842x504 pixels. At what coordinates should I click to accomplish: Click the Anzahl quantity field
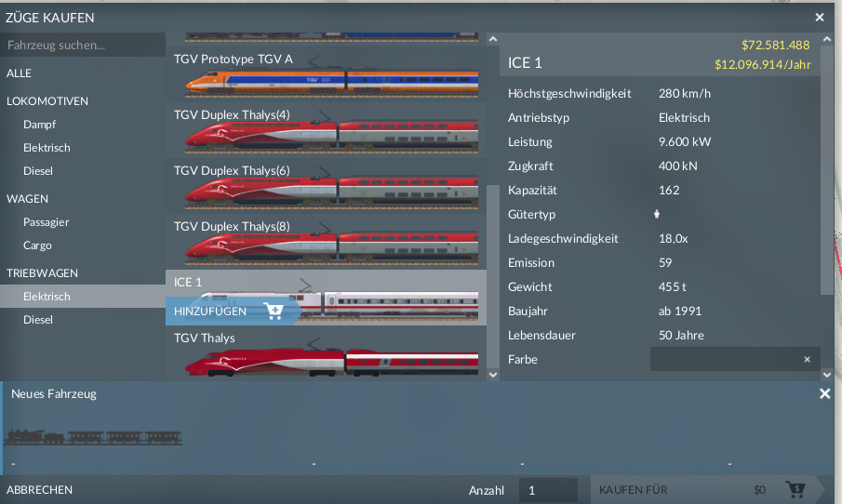(x=548, y=490)
